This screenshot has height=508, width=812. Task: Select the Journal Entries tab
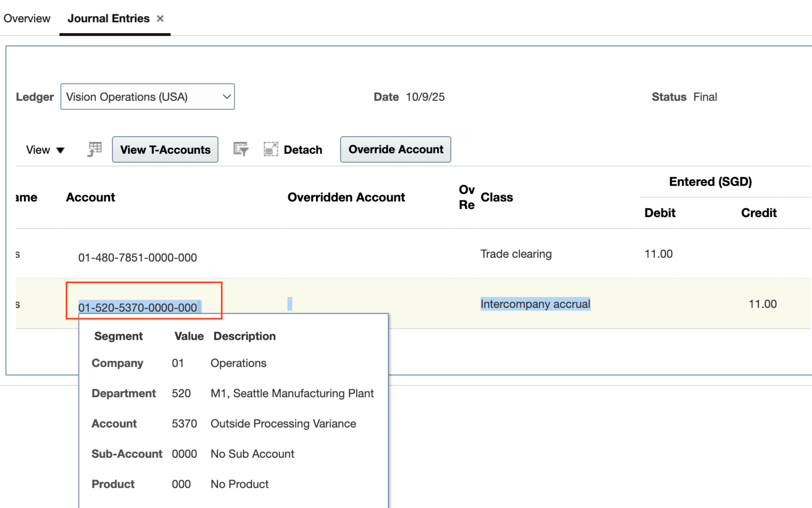[x=108, y=18]
